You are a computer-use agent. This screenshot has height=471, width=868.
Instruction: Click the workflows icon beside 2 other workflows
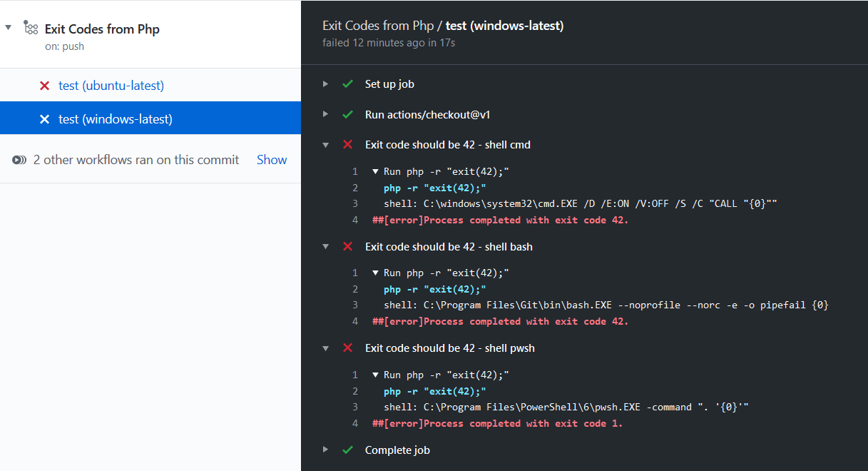pos(19,160)
